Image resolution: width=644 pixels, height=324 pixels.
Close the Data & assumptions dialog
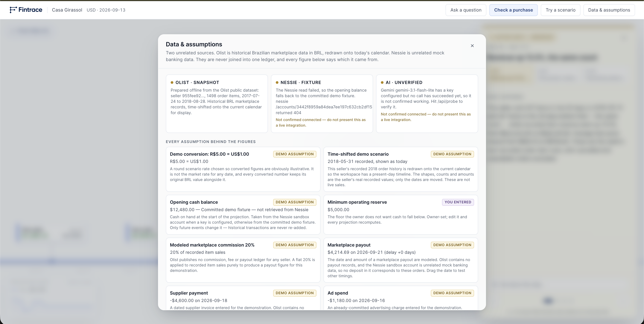(472, 46)
